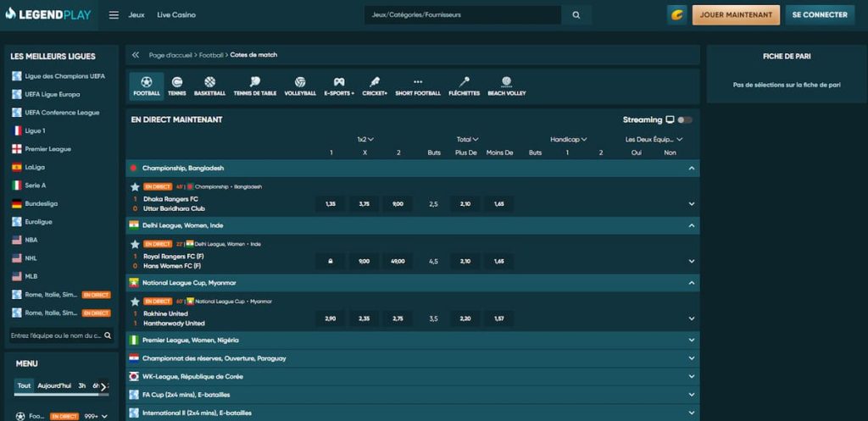Select the Fléchettes darts icon

point(465,86)
